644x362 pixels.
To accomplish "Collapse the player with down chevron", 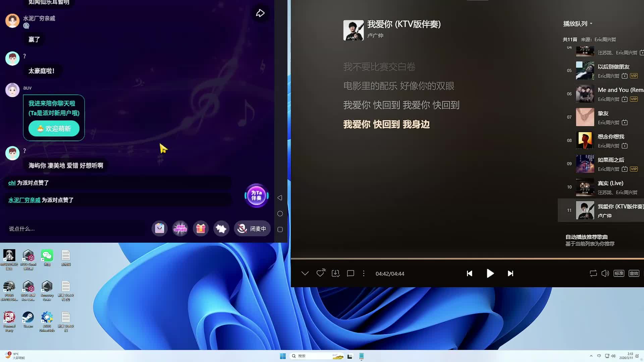I will click(305, 274).
